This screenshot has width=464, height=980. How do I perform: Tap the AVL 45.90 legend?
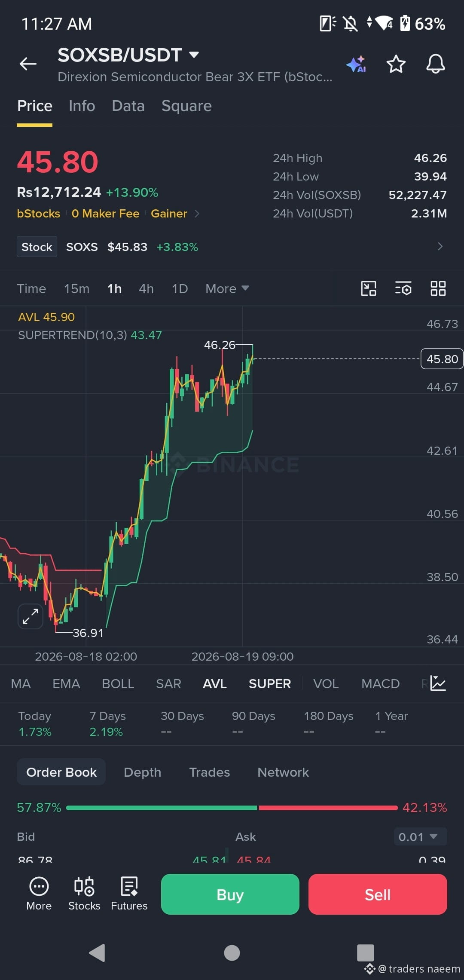[46, 317]
